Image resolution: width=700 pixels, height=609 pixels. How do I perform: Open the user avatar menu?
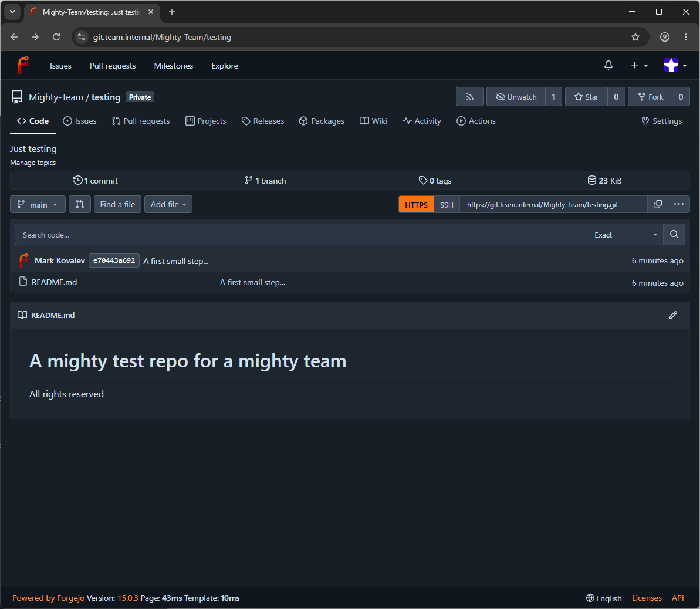click(x=675, y=65)
